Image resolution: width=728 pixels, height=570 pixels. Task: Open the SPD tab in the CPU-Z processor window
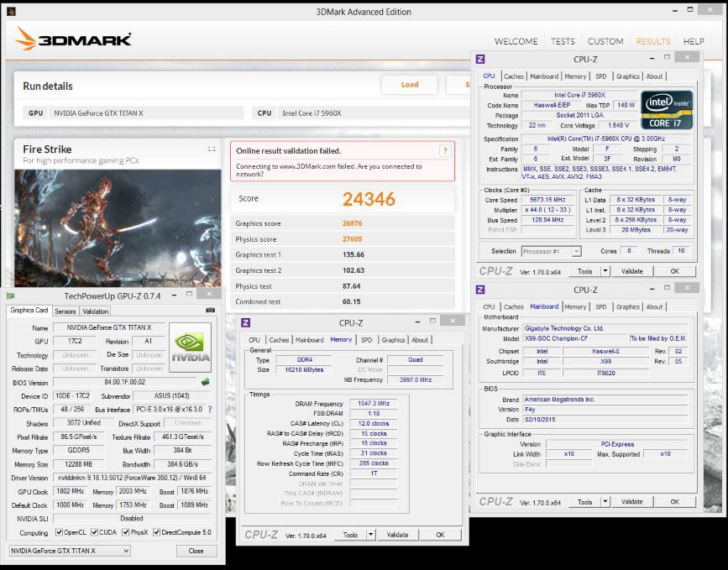click(600, 76)
